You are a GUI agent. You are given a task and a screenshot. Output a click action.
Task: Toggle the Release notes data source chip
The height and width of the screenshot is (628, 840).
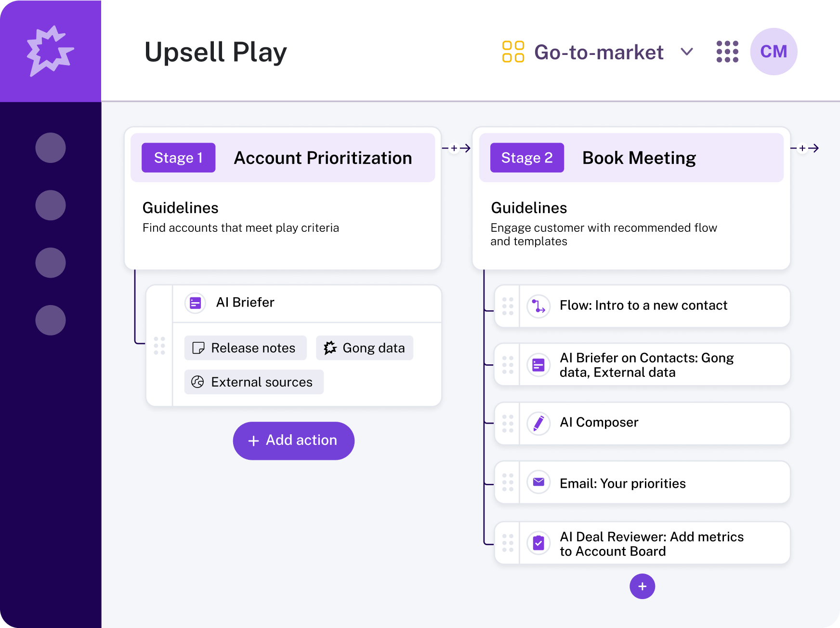point(245,347)
